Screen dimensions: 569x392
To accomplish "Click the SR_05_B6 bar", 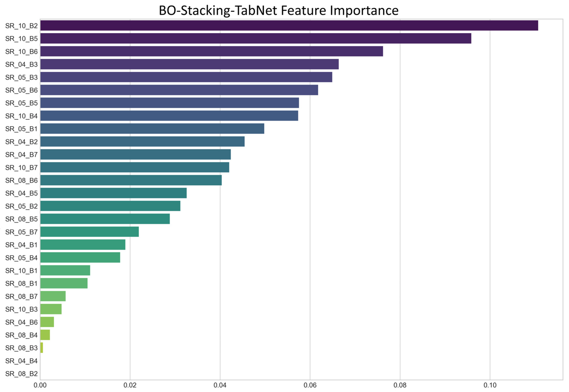I will click(x=179, y=90).
